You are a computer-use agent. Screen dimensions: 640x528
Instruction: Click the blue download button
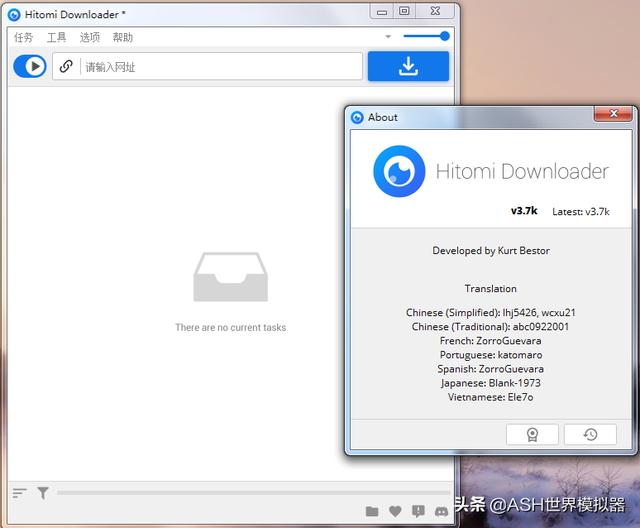(408, 66)
